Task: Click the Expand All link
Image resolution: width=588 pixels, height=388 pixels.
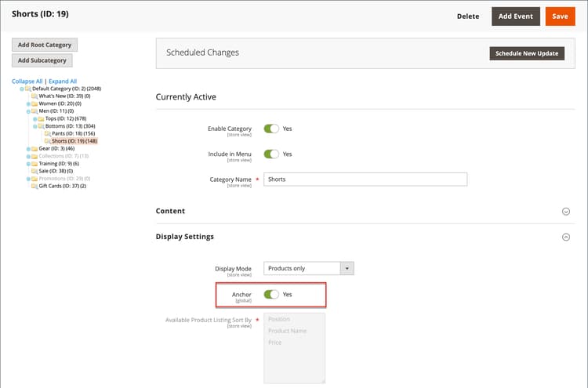Action: tap(63, 81)
